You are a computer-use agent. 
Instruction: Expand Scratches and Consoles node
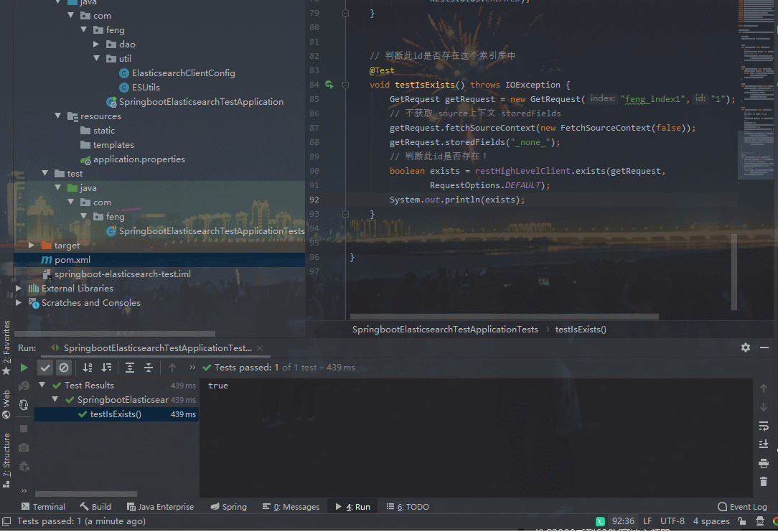[x=19, y=303]
